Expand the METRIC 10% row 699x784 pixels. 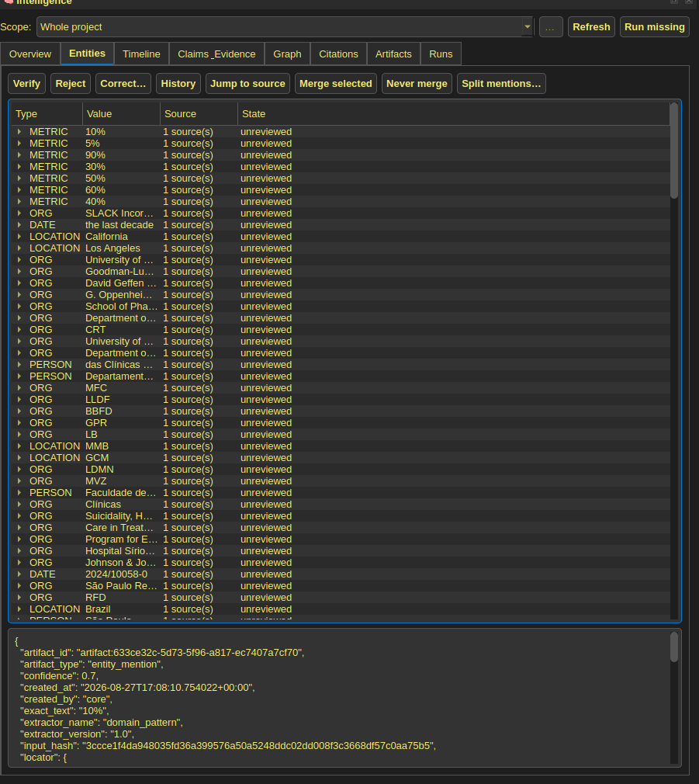tap(19, 131)
